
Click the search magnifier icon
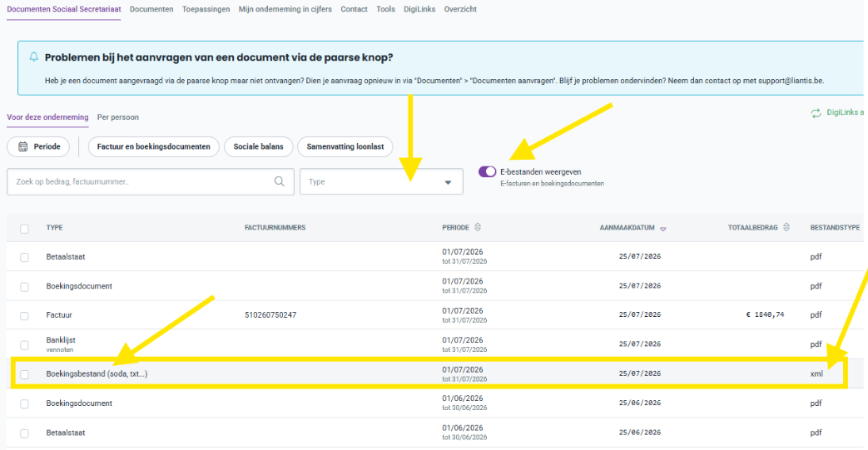[x=280, y=181]
